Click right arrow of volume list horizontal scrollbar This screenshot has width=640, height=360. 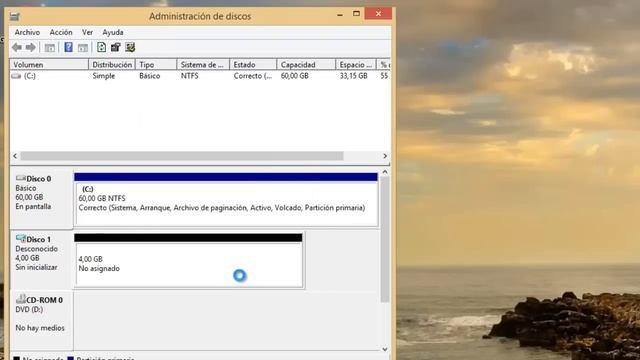385,156
